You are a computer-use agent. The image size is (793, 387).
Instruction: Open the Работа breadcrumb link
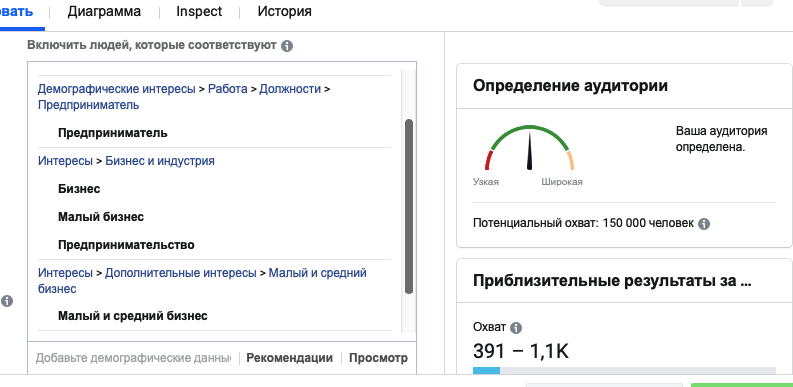click(x=228, y=89)
